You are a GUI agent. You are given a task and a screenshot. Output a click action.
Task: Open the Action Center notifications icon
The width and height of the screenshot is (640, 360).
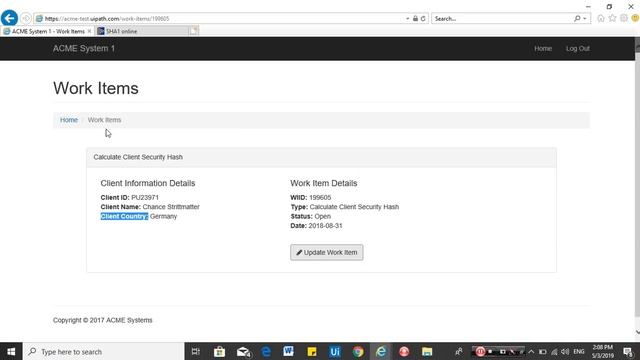click(628, 351)
